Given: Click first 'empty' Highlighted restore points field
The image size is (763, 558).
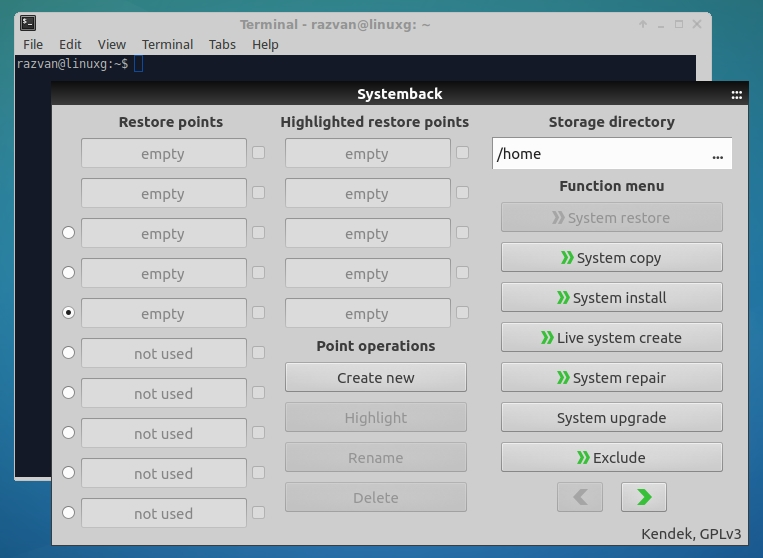Looking at the screenshot, I should pyautogui.click(x=367, y=153).
